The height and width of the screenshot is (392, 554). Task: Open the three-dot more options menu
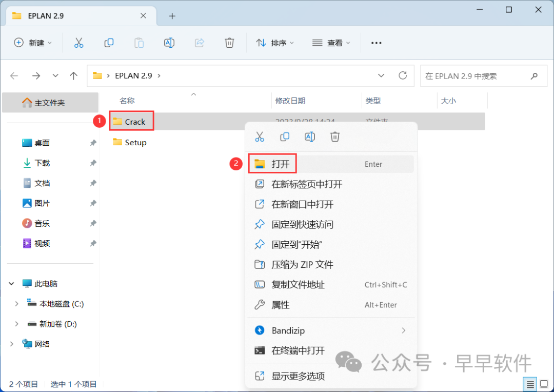[376, 43]
